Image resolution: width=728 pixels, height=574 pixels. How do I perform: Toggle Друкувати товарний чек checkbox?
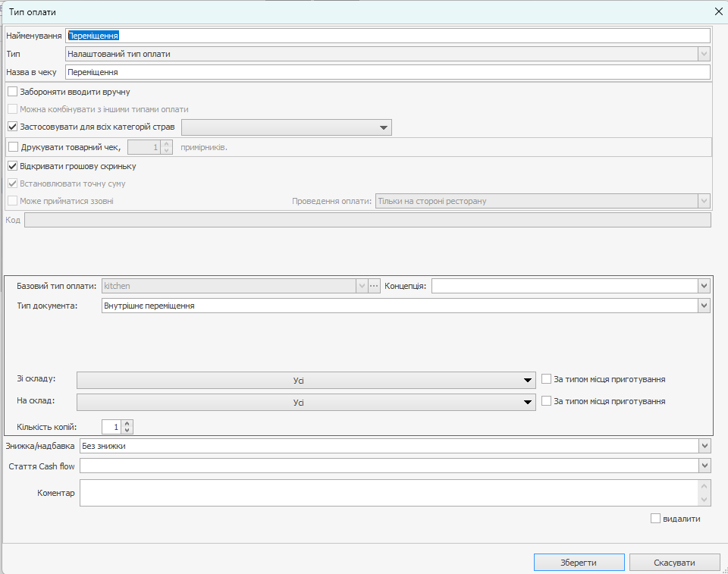[13, 147]
